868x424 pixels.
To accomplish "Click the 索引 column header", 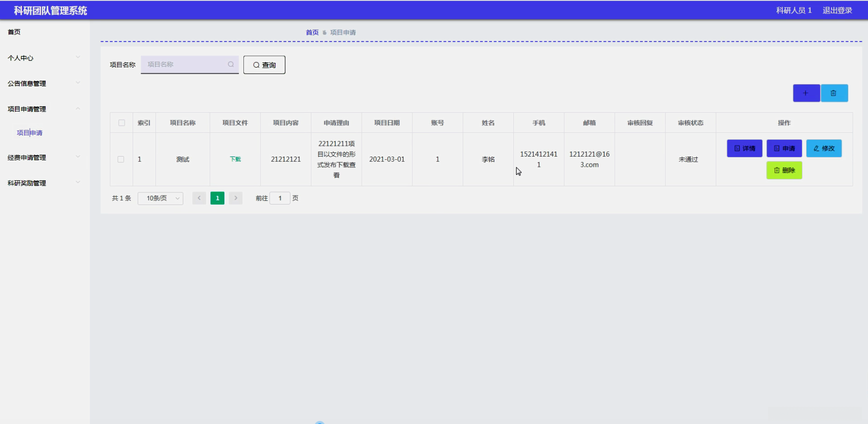I will click(x=144, y=123).
